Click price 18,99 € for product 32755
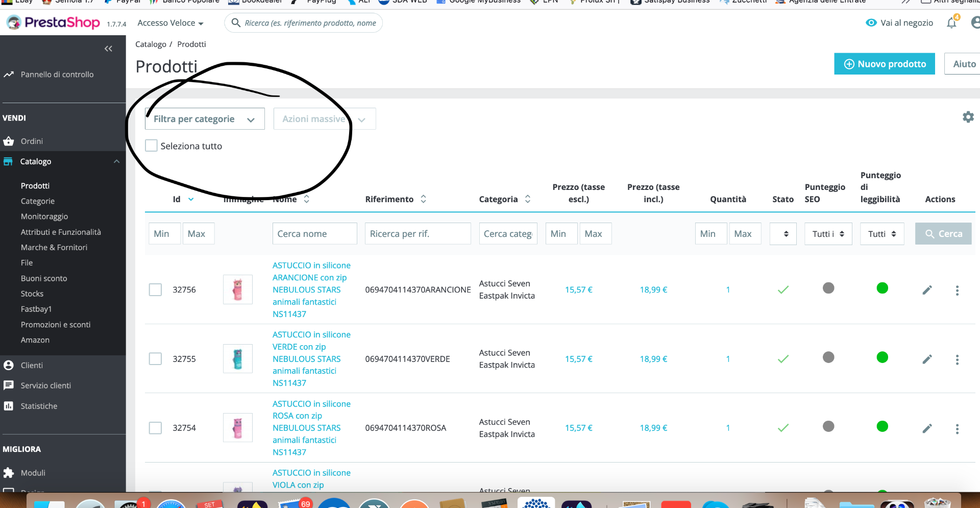Screen dimensions: 980x508 (653, 359)
